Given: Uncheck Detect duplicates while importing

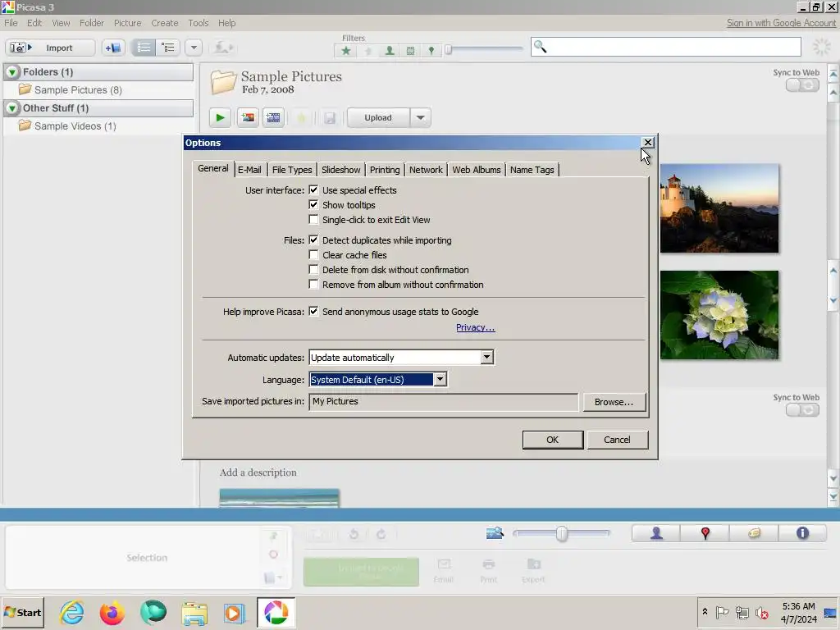Looking at the screenshot, I should pos(313,240).
